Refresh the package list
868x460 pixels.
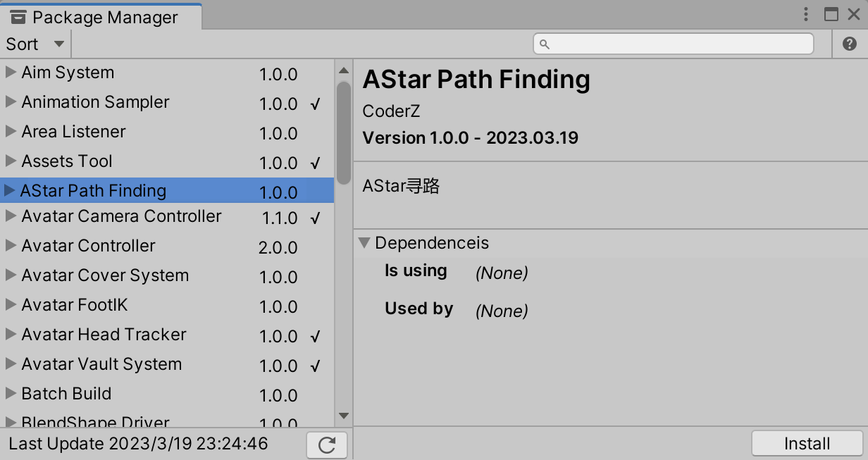coord(326,445)
